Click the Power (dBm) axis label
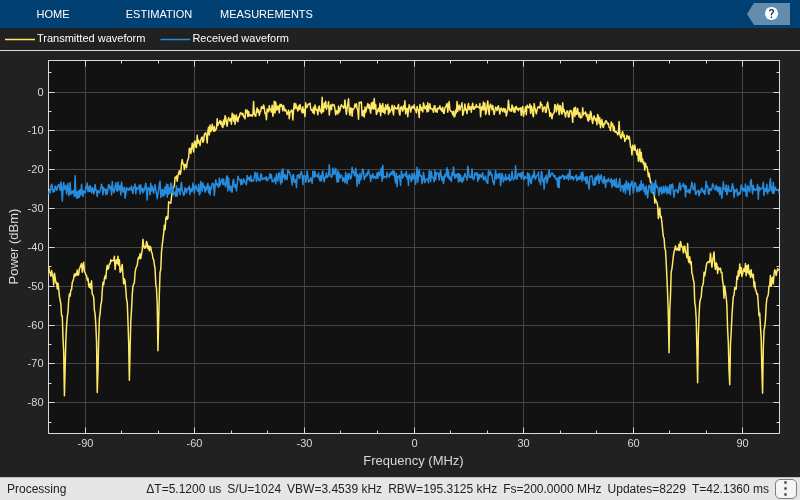The image size is (800, 500). pos(14,247)
